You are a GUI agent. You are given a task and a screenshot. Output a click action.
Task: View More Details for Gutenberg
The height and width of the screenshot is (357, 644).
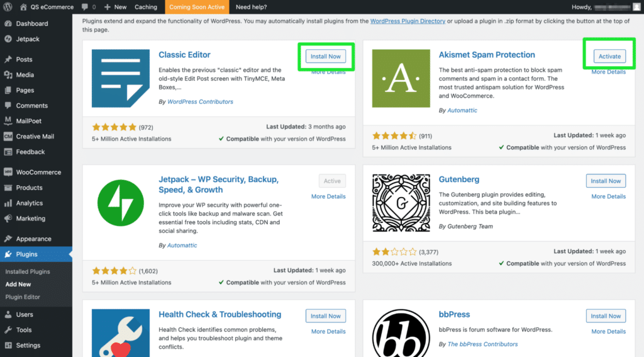[x=608, y=196]
